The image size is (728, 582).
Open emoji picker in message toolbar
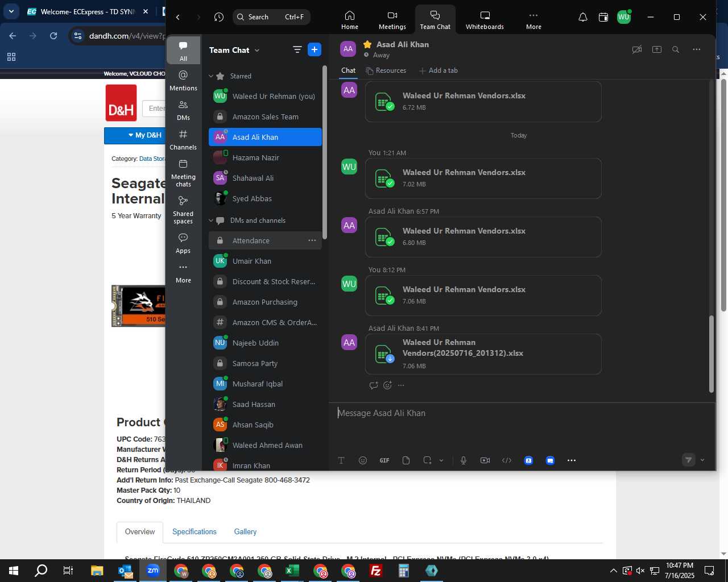click(363, 460)
